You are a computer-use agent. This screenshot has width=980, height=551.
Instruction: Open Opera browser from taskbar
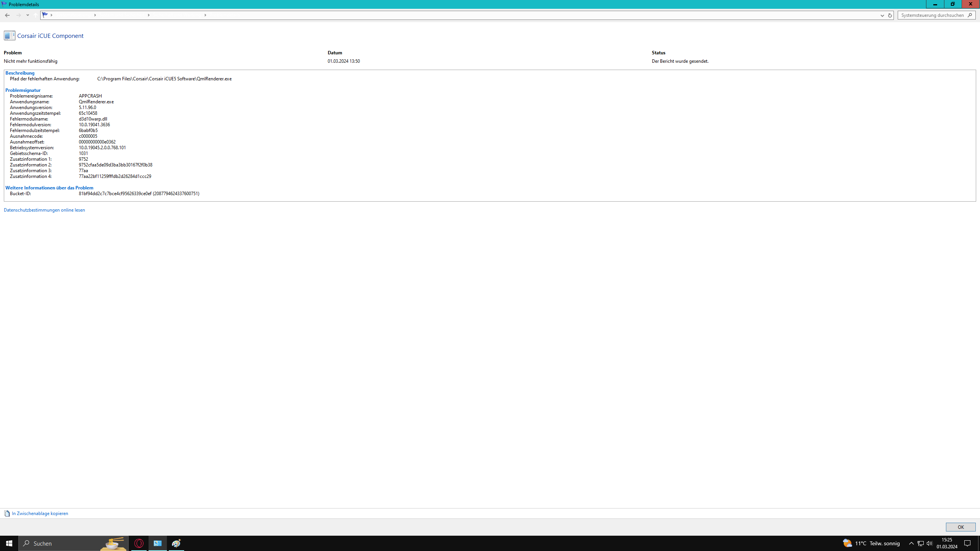(x=139, y=543)
